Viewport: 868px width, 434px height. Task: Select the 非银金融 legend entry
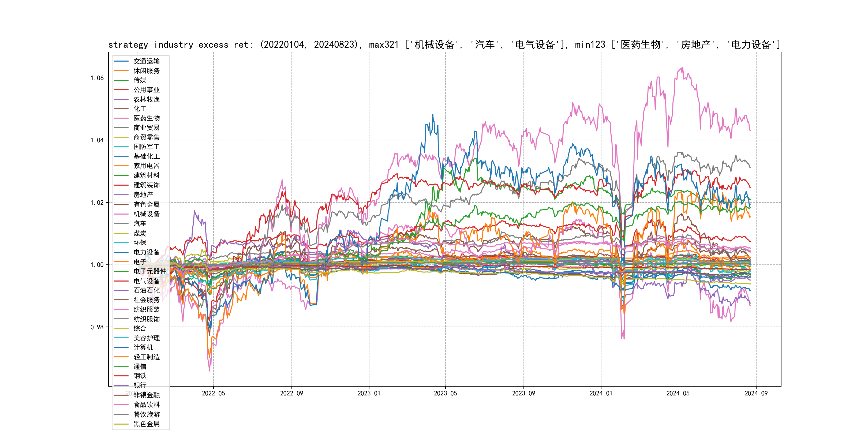click(x=146, y=395)
